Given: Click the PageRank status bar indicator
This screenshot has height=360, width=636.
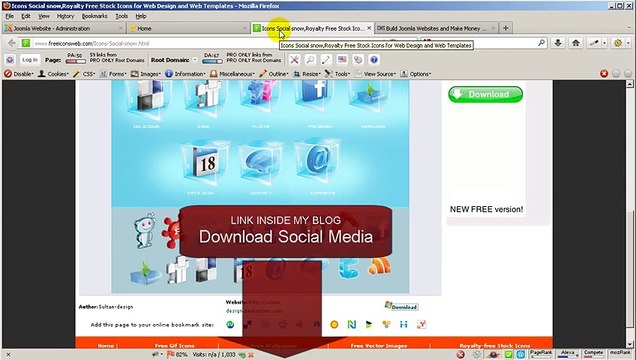Looking at the screenshot, I should pyautogui.click(x=541, y=354).
